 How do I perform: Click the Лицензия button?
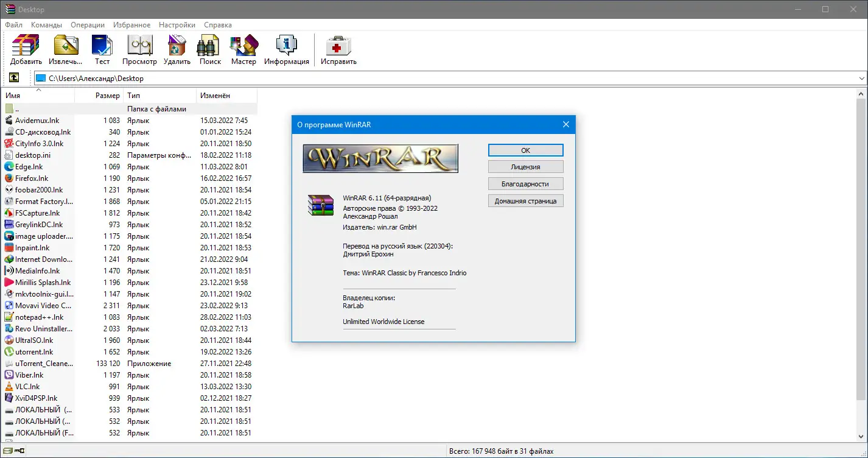(x=525, y=166)
